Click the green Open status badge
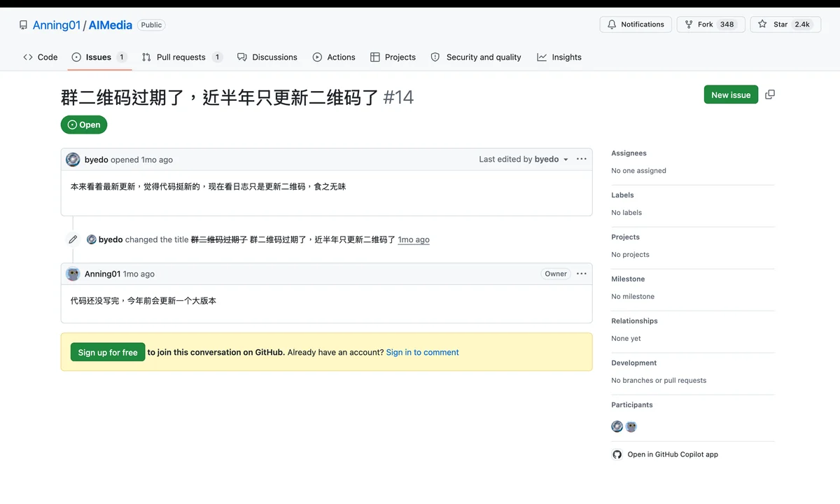 coord(84,125)
